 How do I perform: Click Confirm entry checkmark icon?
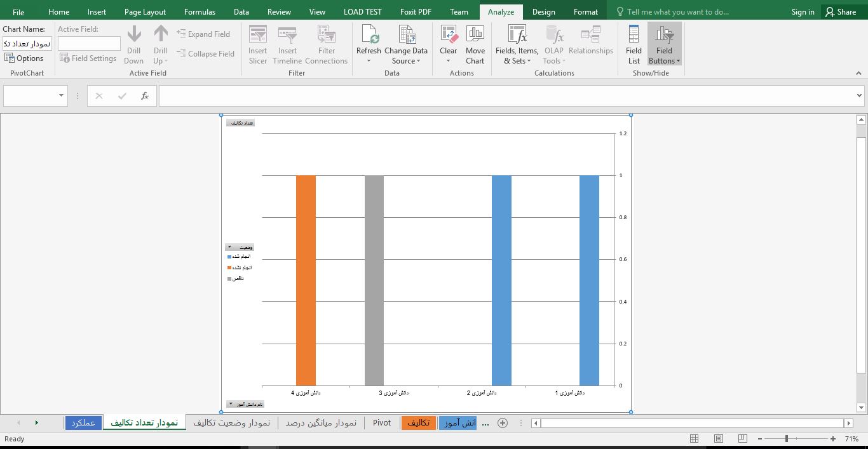tap(122, 96)
